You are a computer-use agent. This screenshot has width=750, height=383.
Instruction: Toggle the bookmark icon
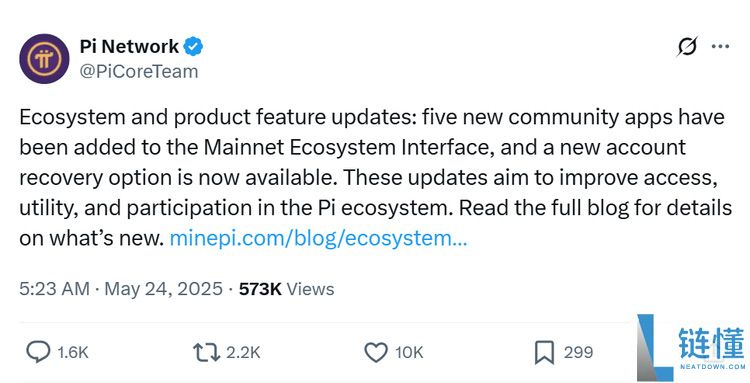pos(544,352)
